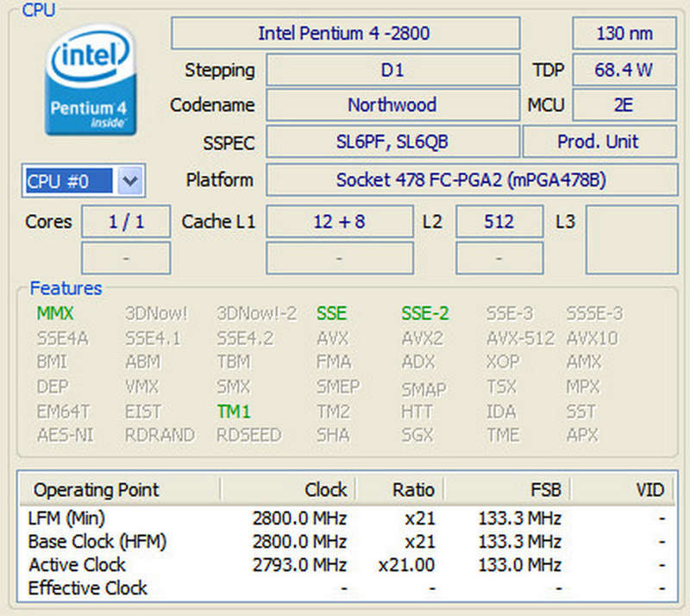690x616 pixels.
Task: Select the CPU #0 combo box text
Action: point(69,180)
